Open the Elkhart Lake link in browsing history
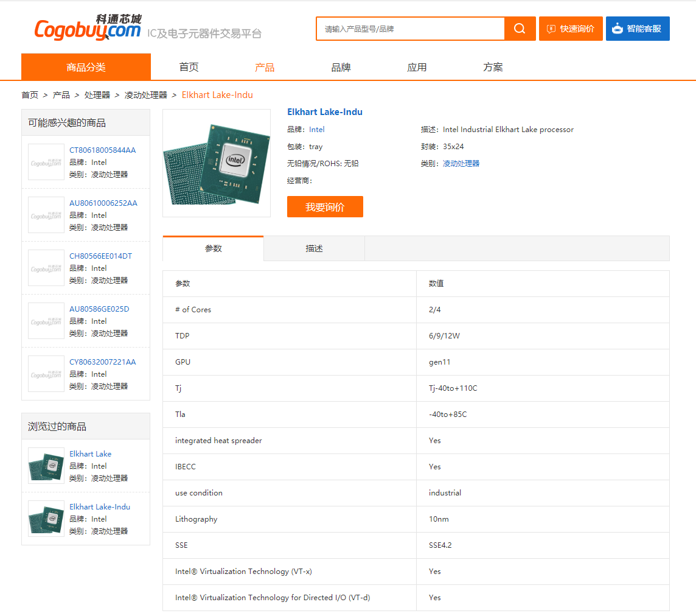The width and height of the screenshot is (696, 616). click(x=90, y=454)
